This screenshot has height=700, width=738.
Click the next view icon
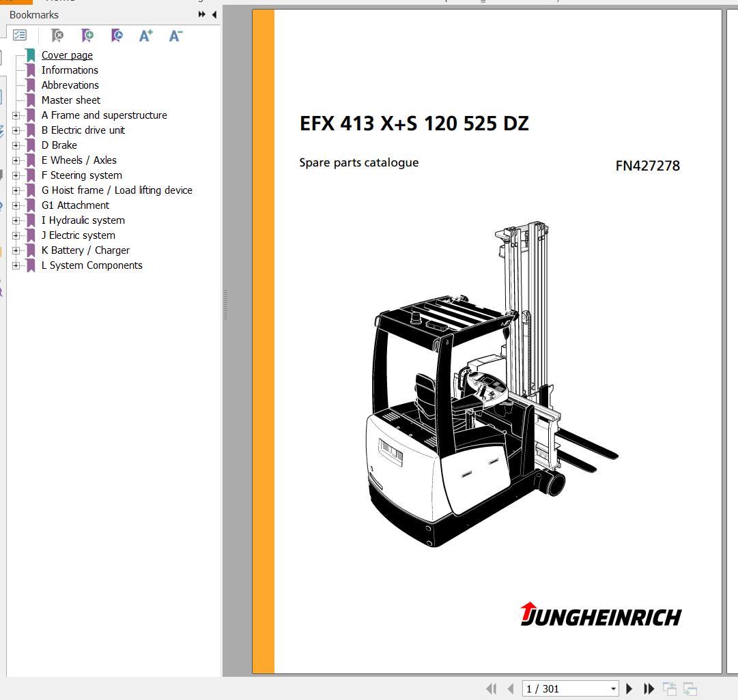[690, 688]
